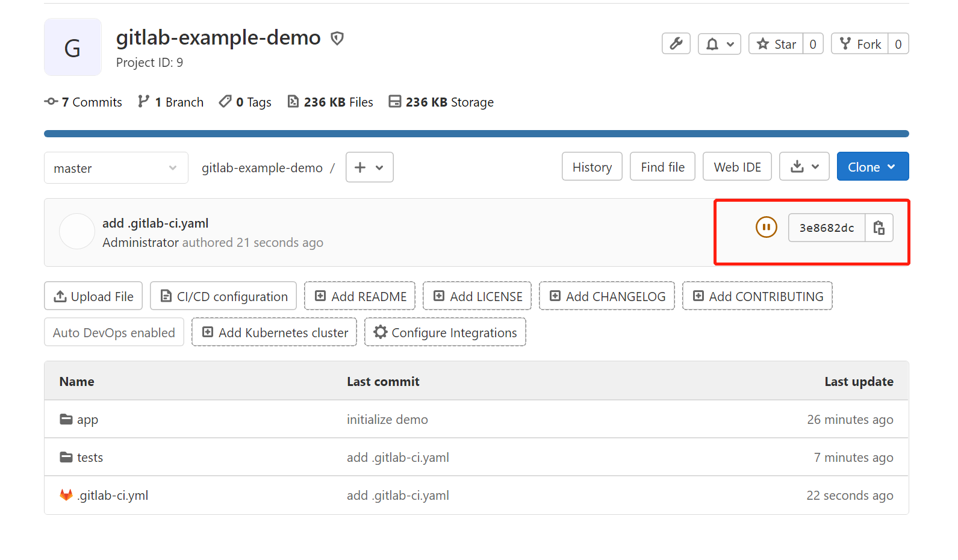The image size is (958, 560).
Task: Open the 1 Branch link
Action: point(171,102)
